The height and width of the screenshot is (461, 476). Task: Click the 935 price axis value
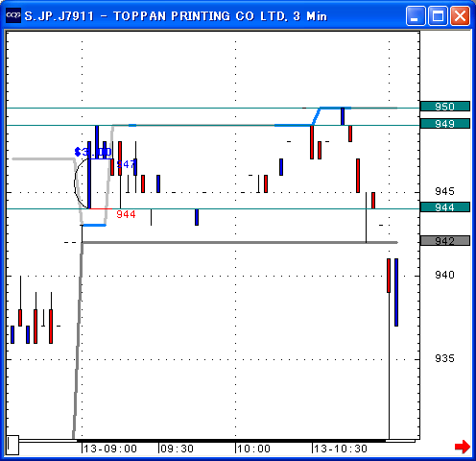444,358
